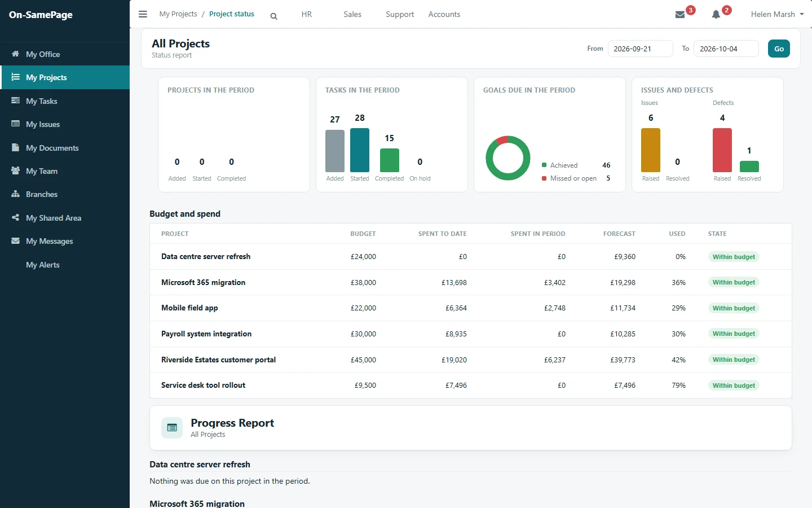
Task: Click the On-SamePage logo link
Action: (x=41, y=15)
